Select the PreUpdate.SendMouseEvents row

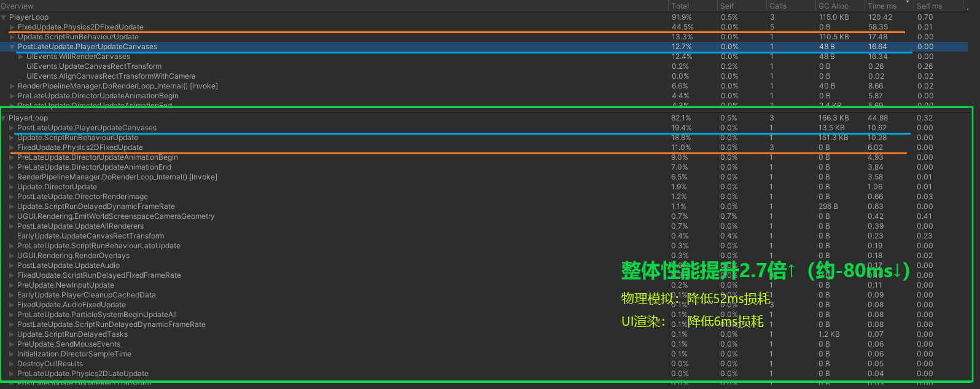pos(484,344)
